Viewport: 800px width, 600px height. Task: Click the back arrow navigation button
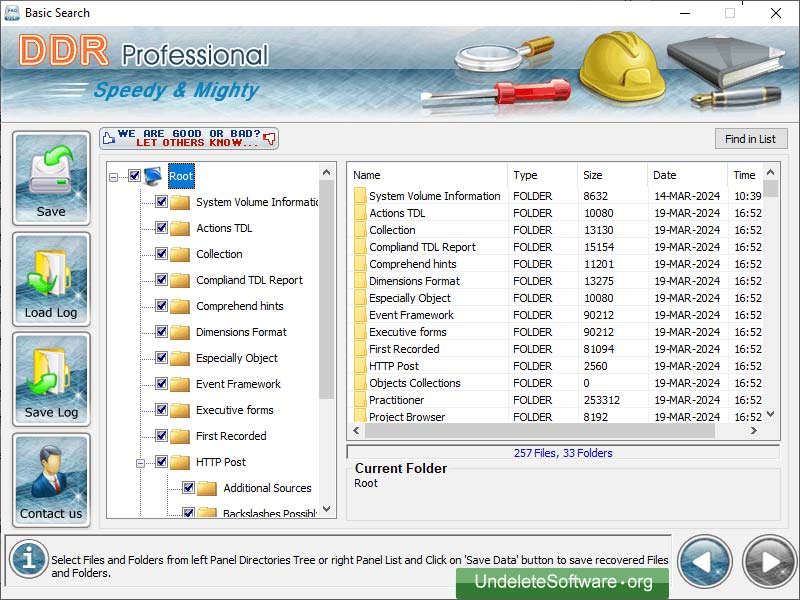(x=705, y=562)
